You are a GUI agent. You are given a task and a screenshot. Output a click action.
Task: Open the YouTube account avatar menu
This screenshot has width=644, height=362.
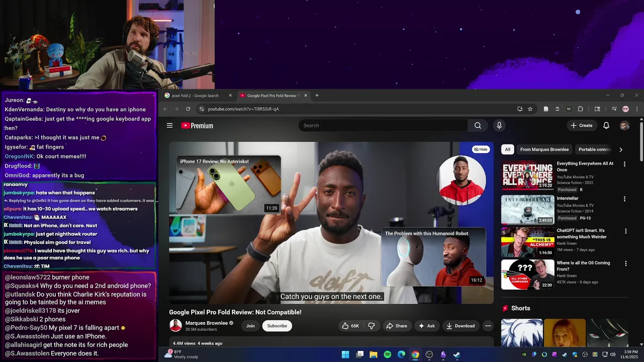tap(624, 126)
